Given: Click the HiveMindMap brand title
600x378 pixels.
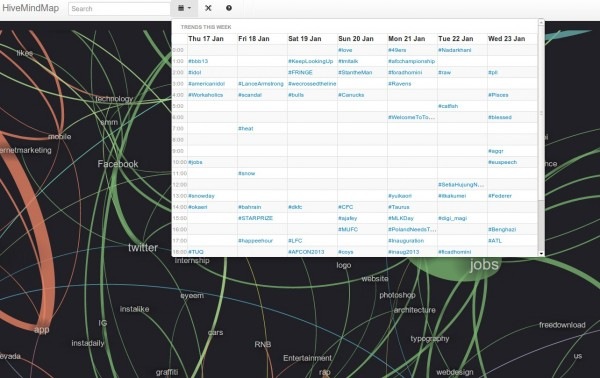Looking at the screenshot, I should 31,8.
